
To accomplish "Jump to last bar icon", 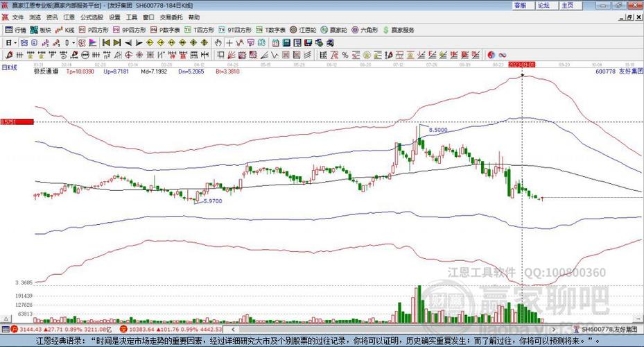I will click(x=117, y=42).
